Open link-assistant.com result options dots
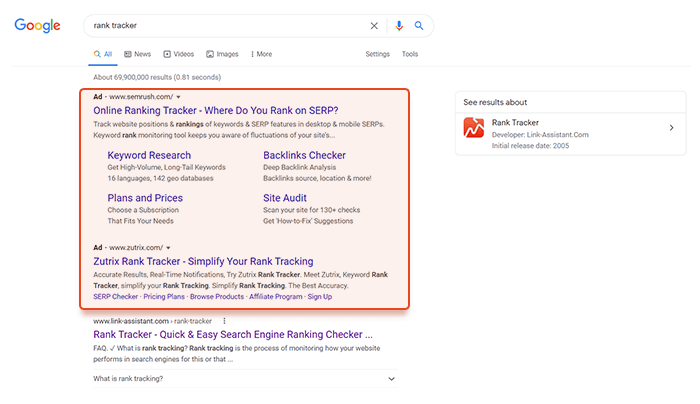Image resolution: width=700 pixels, height=404 pixels. [224, 321]
